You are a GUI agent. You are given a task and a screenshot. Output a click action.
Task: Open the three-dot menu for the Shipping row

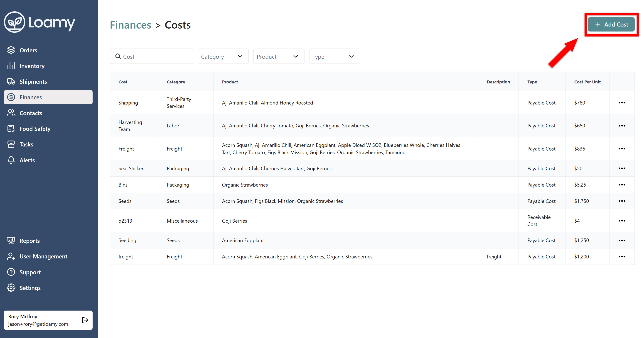[622, 103]
